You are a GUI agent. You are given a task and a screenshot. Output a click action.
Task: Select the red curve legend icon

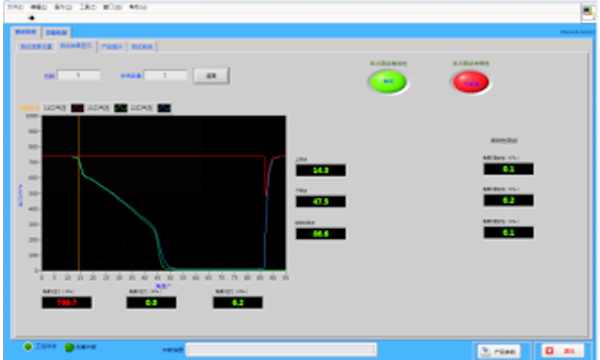[77, 108]
